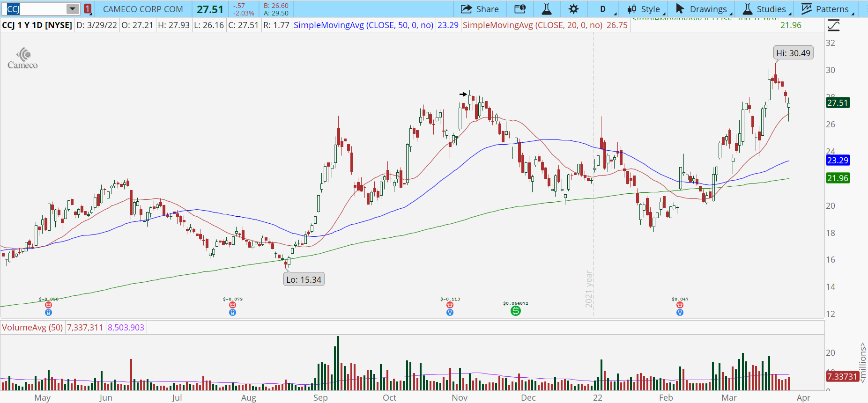Open the trade ticket icon beside Share

[x=520, y=9]
